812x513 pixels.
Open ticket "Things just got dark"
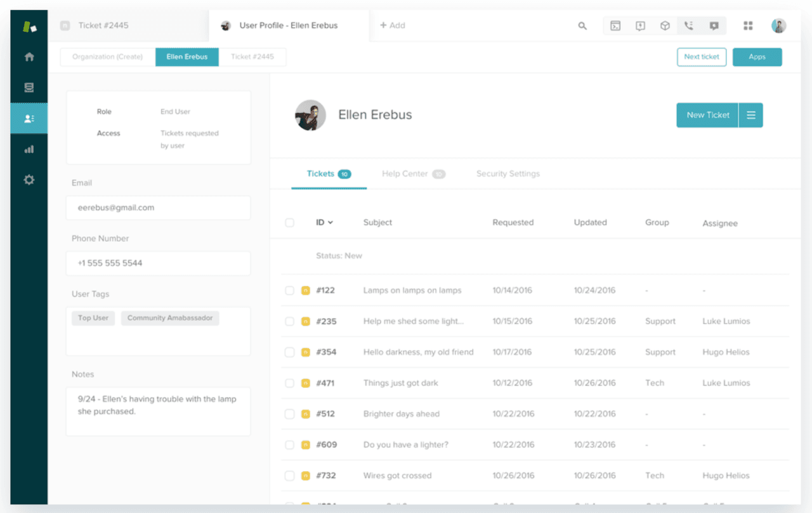[400, 383]
